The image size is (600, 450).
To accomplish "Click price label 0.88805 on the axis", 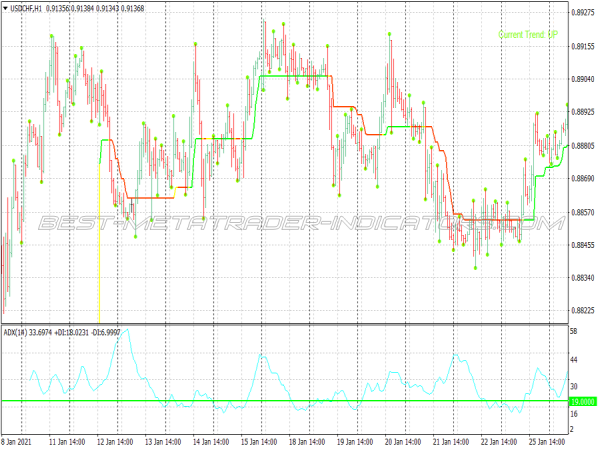I will (x=583, y=146).
